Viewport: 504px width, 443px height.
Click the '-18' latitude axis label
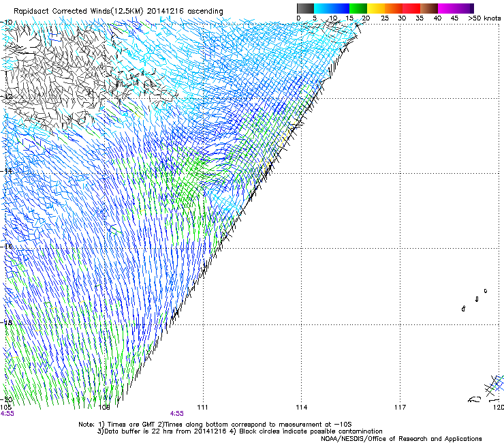pyautogui.click(x=7, y=322)
